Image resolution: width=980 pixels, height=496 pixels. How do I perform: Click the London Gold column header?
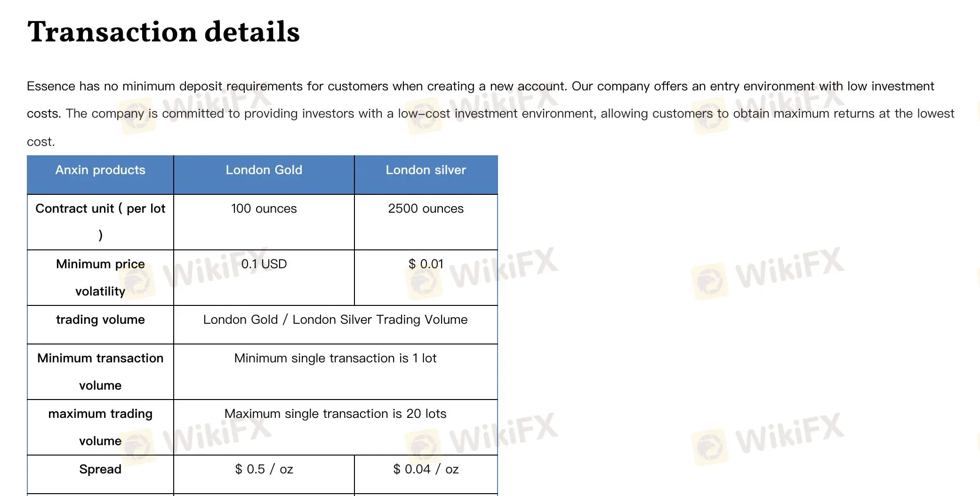pos(264,175)
